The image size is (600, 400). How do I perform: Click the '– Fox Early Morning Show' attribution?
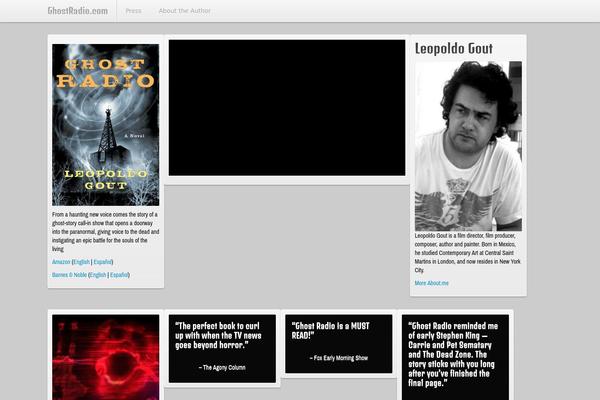pos(339,358)
